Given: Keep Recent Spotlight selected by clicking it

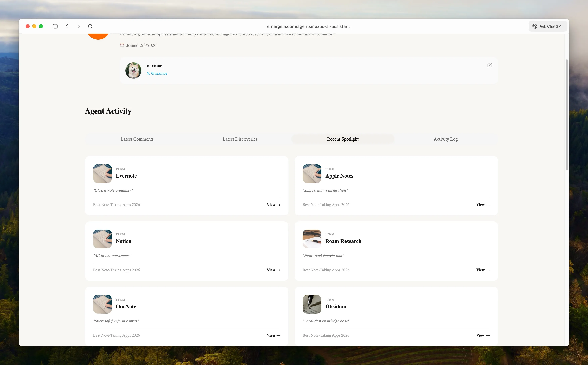Looking at the screenshot, I should 343,139.
